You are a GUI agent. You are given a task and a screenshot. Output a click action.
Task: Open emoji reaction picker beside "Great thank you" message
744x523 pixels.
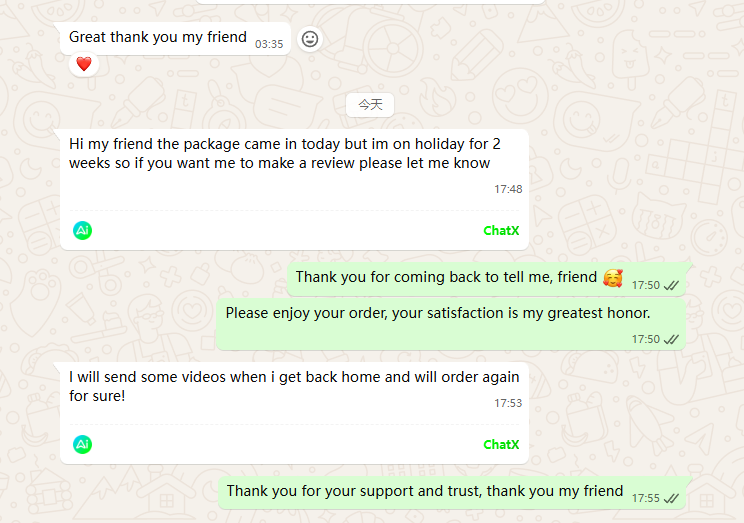click(x=310, y=39)
